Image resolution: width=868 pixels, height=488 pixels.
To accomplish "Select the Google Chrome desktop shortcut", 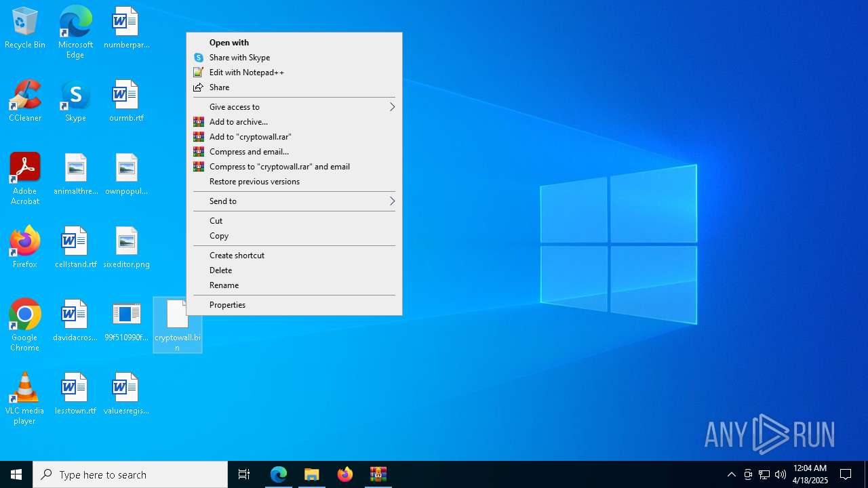I will pos(25,325).
